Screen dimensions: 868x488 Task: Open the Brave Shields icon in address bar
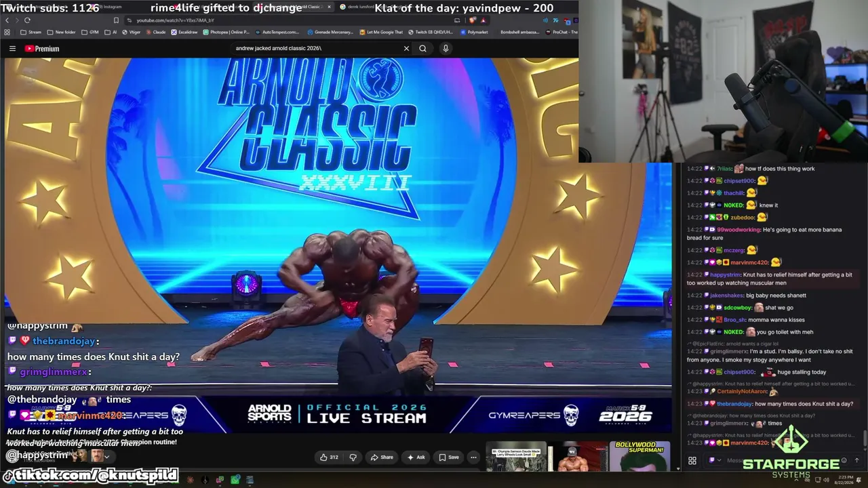coord(472,20)
